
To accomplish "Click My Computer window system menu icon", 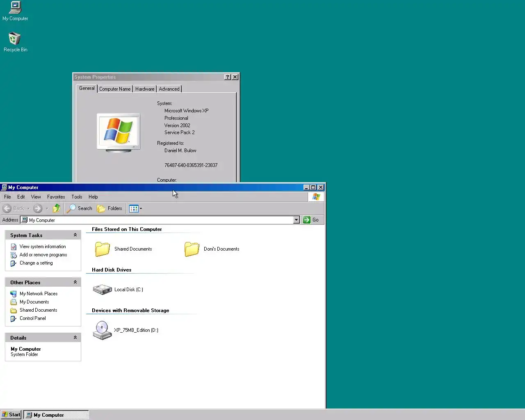I will click(4, 187).
